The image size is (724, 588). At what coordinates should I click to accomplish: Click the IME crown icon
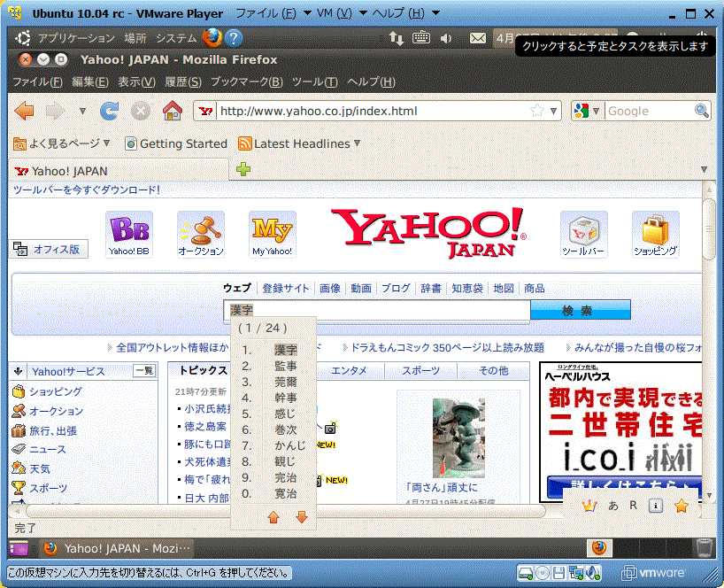coord(589,506)
